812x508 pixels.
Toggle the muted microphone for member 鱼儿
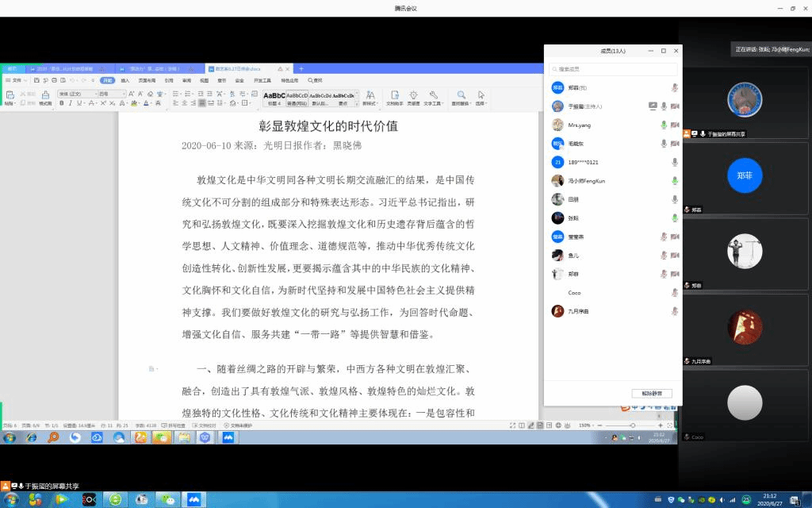(664, 255)
